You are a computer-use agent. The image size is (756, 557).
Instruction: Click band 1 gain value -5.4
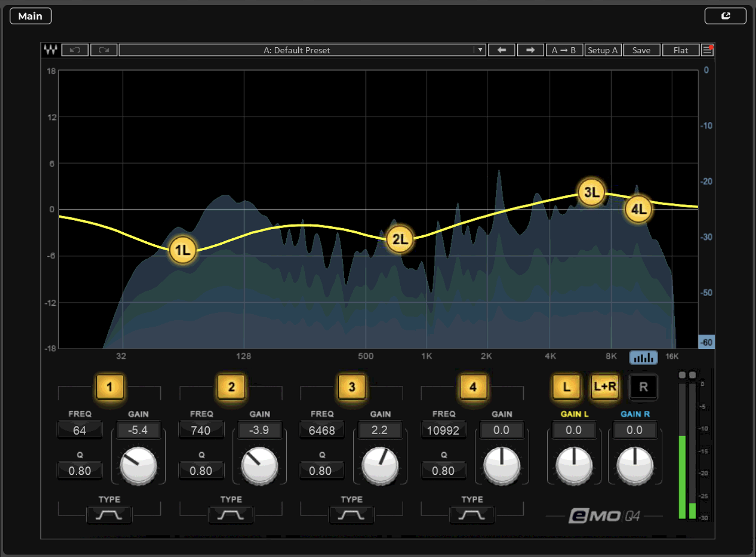(138, 430)
